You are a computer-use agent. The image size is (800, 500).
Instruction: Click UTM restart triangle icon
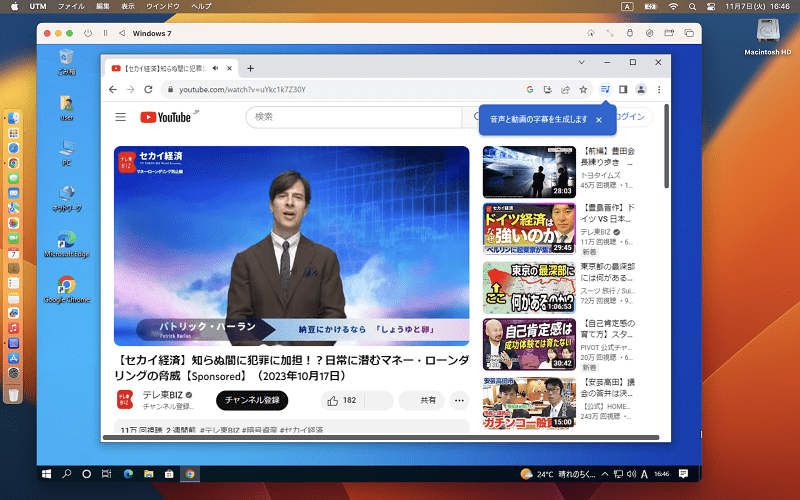point(122,33)
